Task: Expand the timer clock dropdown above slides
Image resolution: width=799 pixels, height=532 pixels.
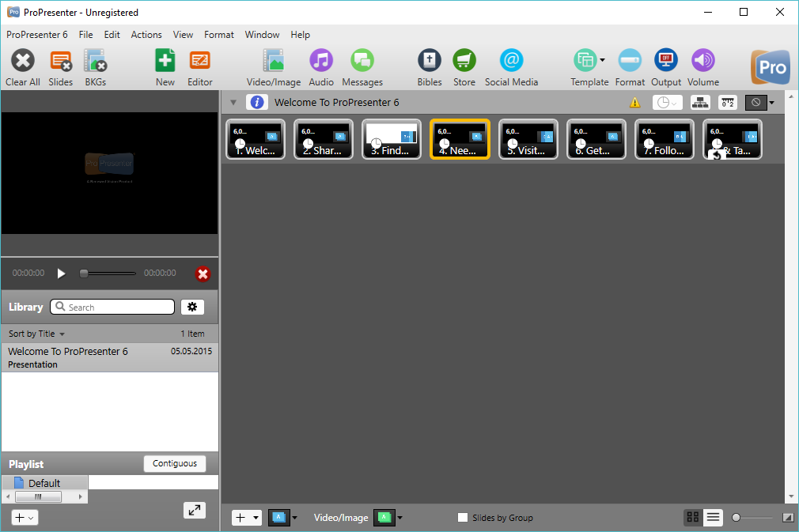Action: (x=666, y=102)
